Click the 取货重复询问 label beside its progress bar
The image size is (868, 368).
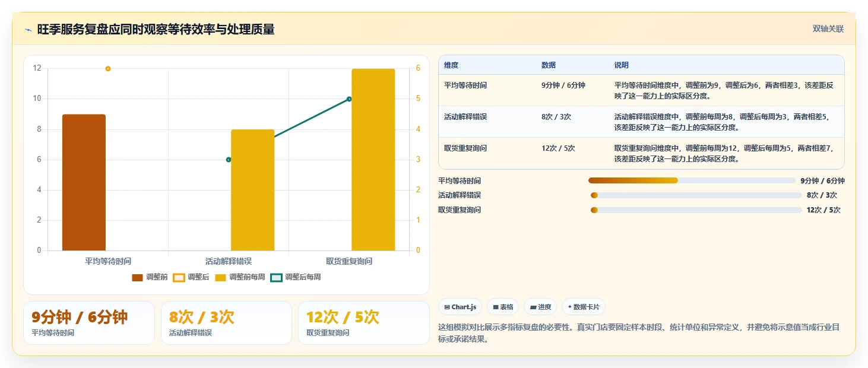coord(460,210)
